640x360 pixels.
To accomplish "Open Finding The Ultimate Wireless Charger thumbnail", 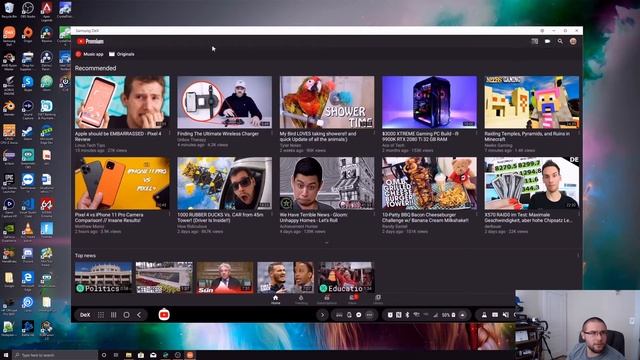I will 224,102.
